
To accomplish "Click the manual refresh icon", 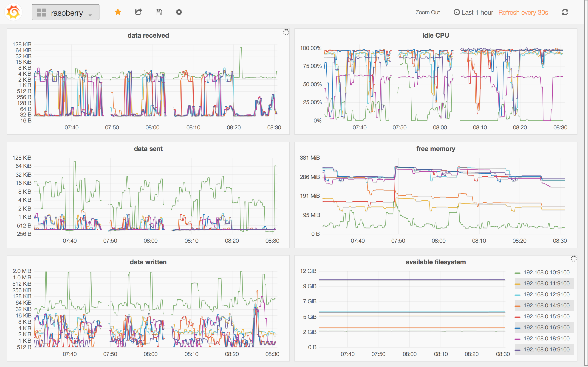I will [x=565, y=12].
